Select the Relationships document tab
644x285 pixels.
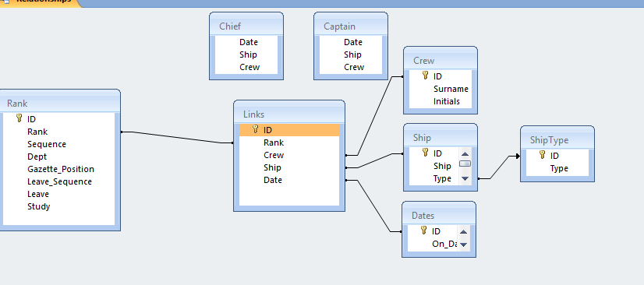click(x=41, y=2)
